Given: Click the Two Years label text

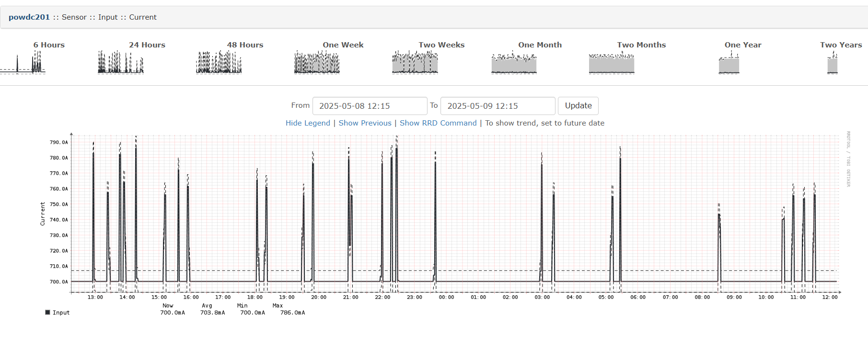Looking at the screenshot, I should [841, 45].
